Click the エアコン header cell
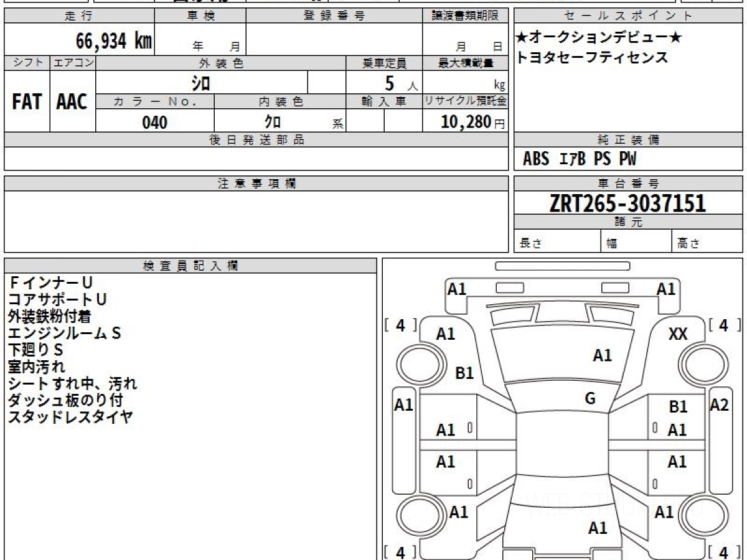The height and width of the screenshot is (560, 747). (73, 63)
